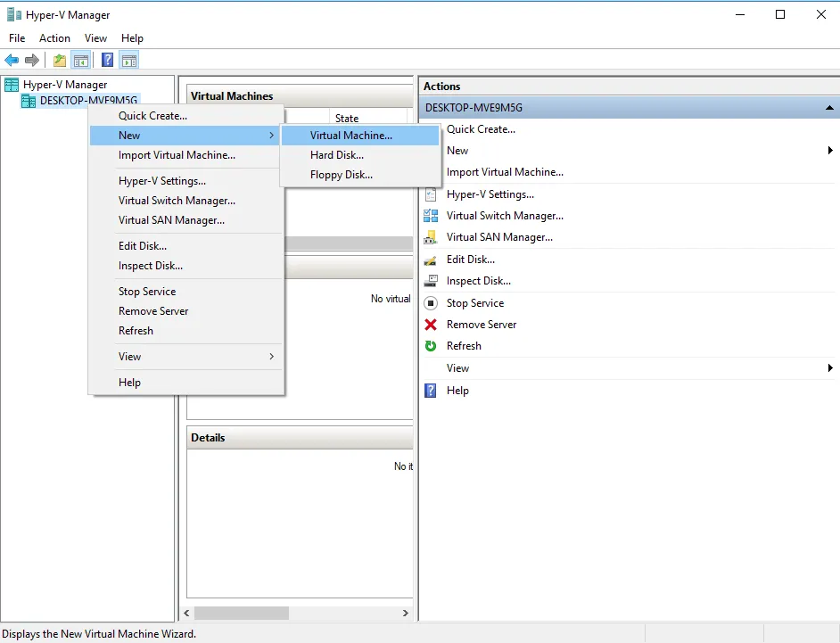Toggle the Show/Hide Action Pane icon
This screenshot has width=840, height=643.
129,60
